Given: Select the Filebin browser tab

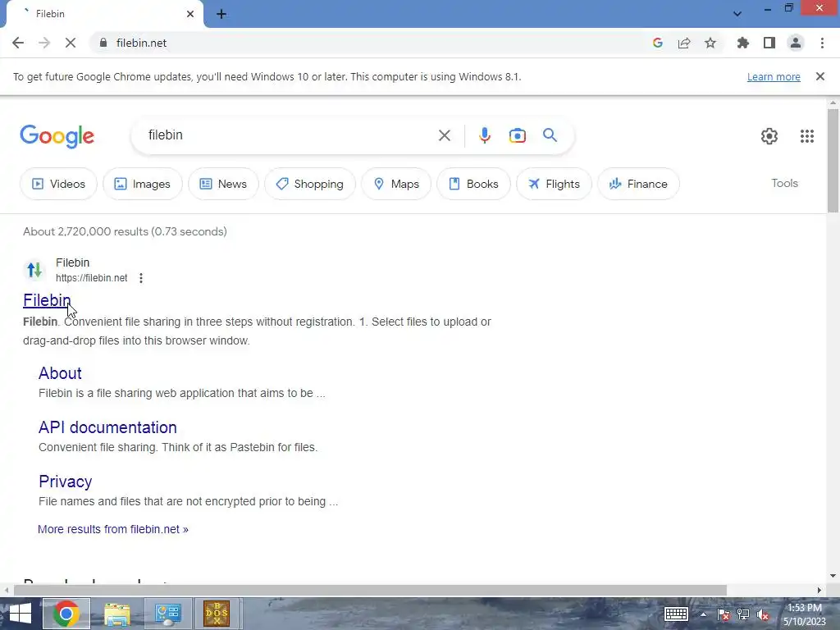Looking at the screenshot, I should (104, 14).
